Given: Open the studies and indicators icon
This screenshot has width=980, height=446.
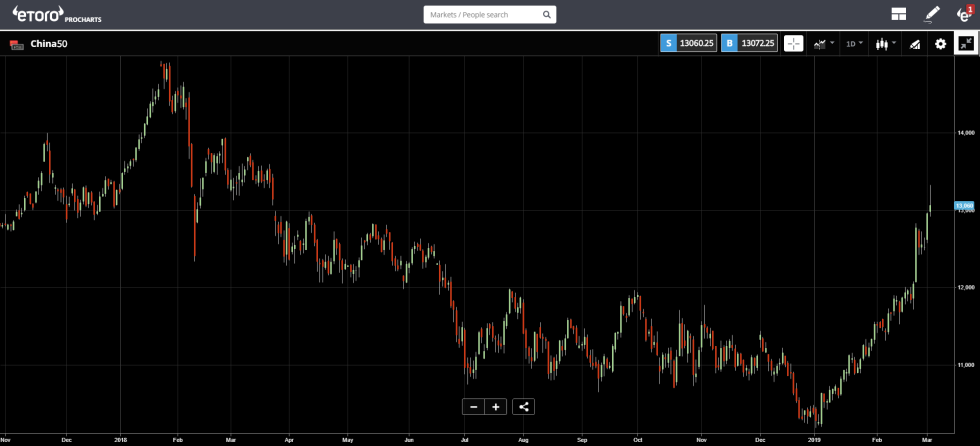Looking at the screenshot, I should pos(913,44).
